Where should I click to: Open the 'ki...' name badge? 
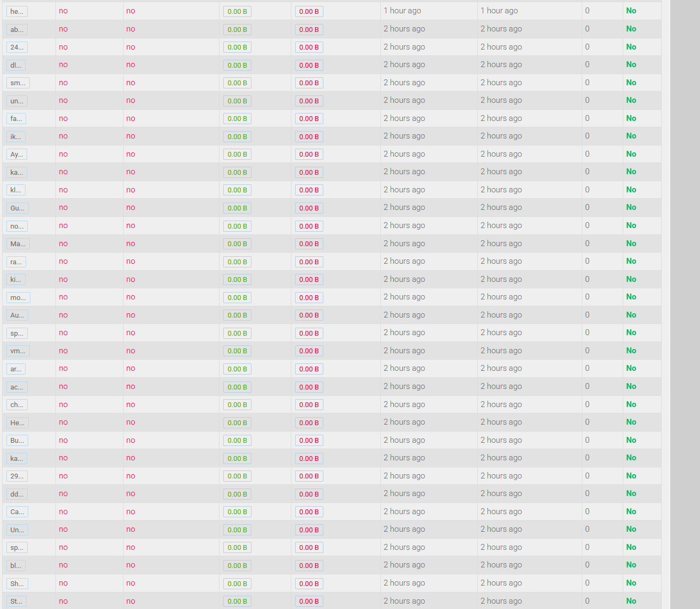pos(15,280)
